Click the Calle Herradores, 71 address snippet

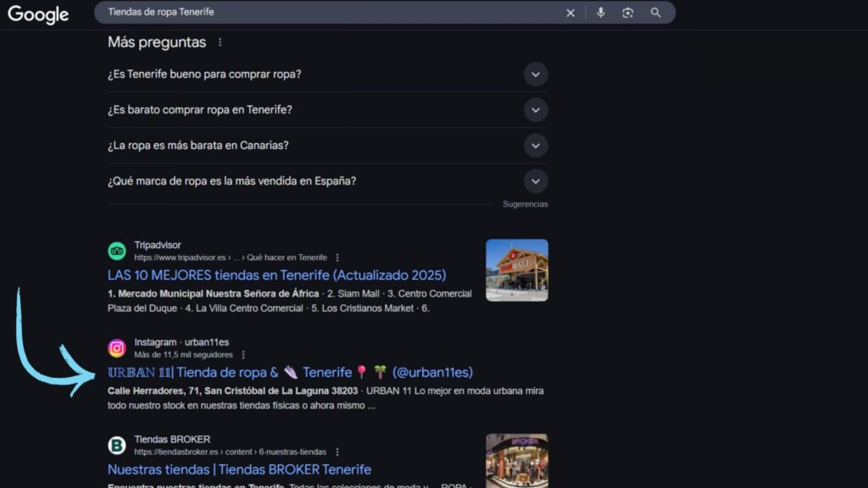pos(232,391)
